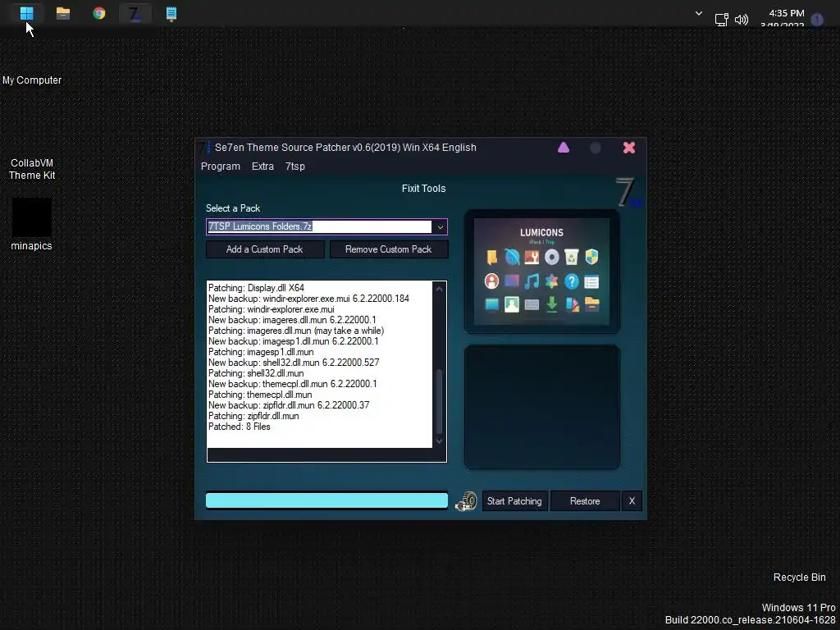The width and height of the screenshot is (840, 630).
Task: Click the log scrollbar down arrow
Action: click(440, 441)
